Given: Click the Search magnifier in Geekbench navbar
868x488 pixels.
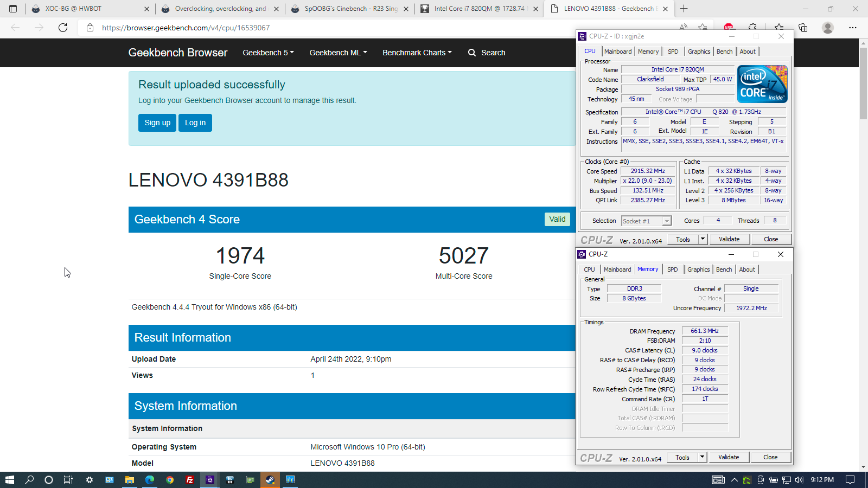Looking at the screenshot, I should (x=472, y=53).
